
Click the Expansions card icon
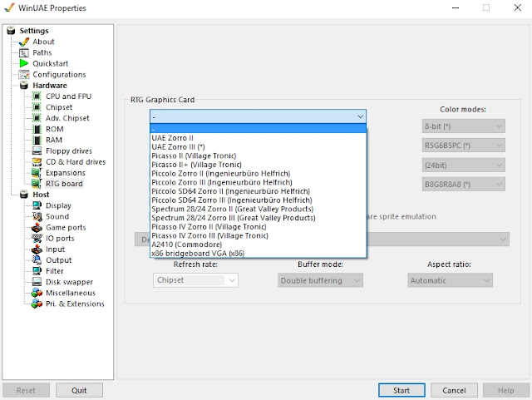[37, 173]
